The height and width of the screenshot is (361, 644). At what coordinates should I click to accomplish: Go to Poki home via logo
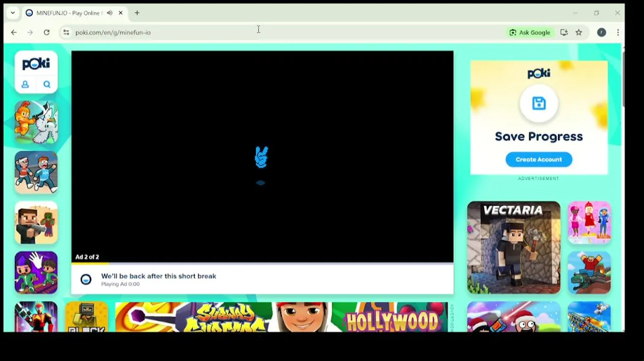(36, 64)
